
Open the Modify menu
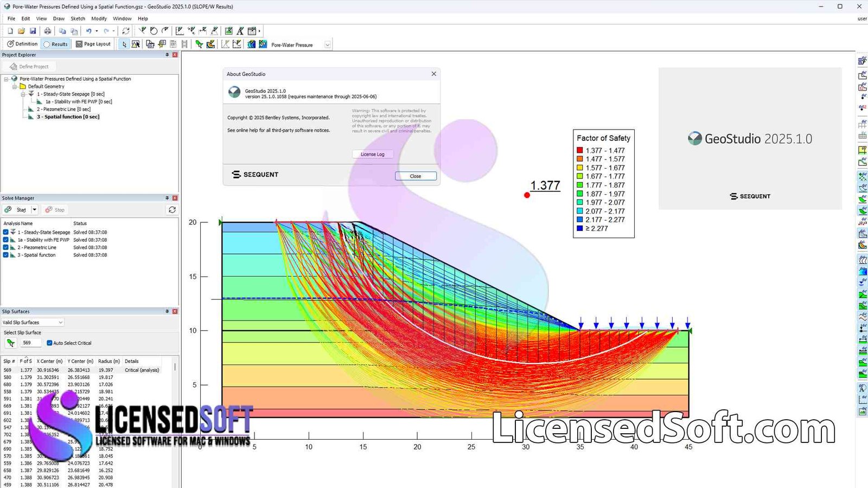[99, 18]
